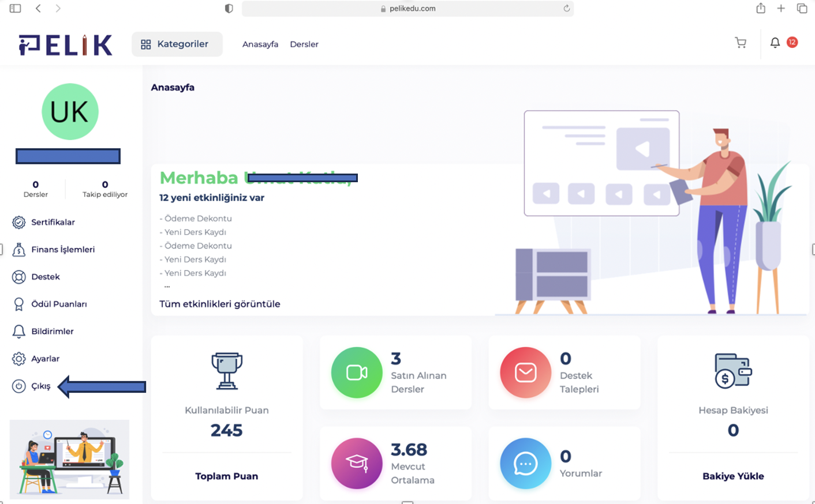Click the Ayarlar gear icon

[x=19, y=359]
